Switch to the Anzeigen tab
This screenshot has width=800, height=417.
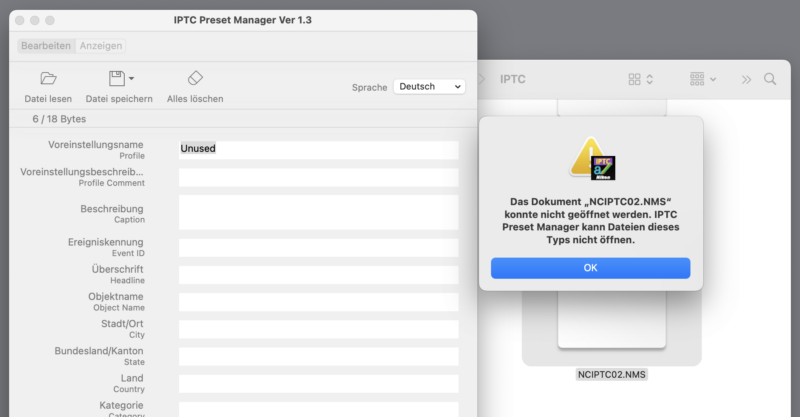click(101, 46)
